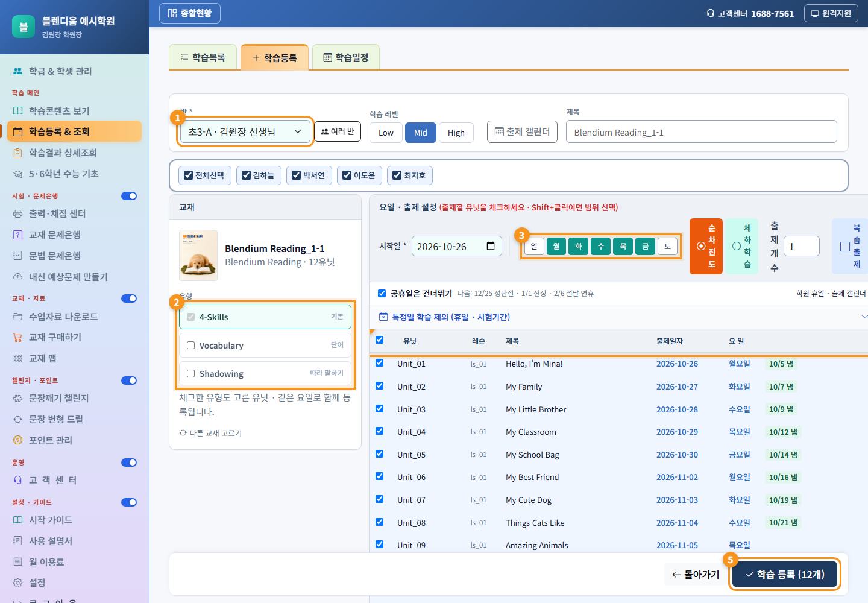Click the 종합현황 button
This screenshot has width=868, height=603.
190,13
